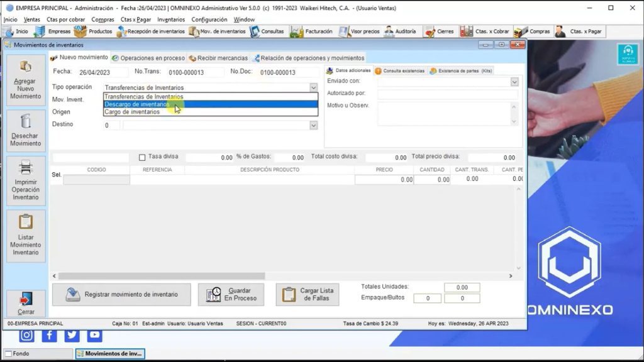The width and height of the screenshot is (644, 362).
Task: Open the Inicio menu
Action: [10, 19]
